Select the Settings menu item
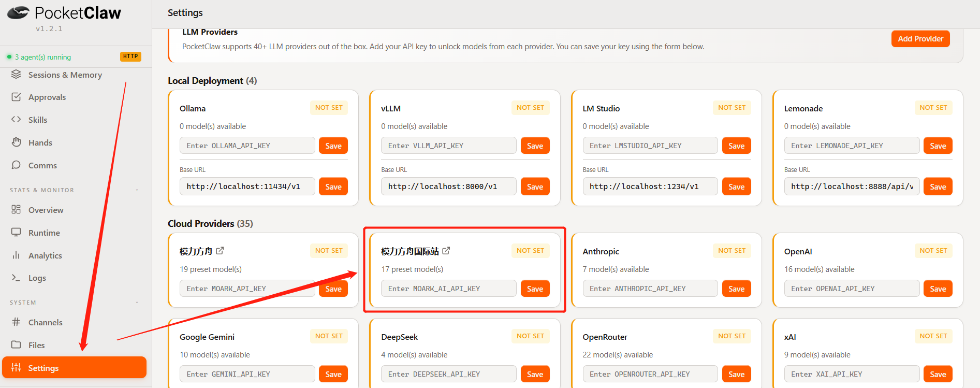980x388 pixels. [74, 367]
